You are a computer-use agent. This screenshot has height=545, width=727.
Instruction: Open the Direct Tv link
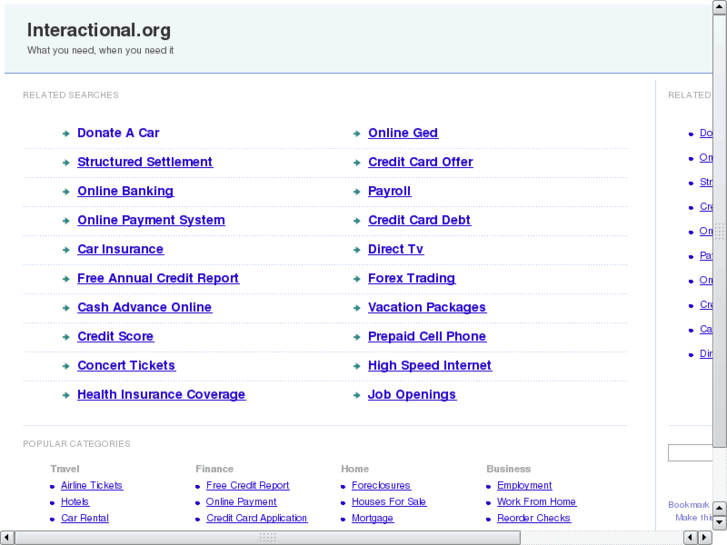(x=395, y=249)
